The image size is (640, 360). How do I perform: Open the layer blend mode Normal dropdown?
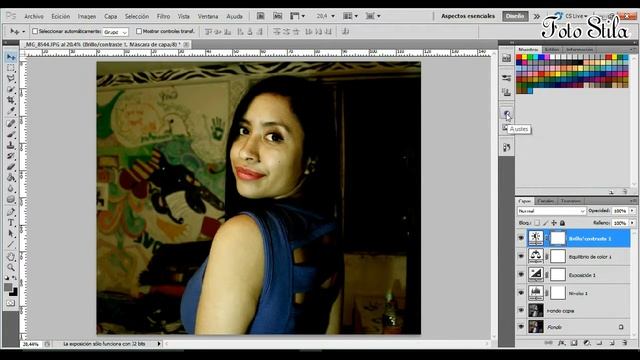click(x=551, y=211)
